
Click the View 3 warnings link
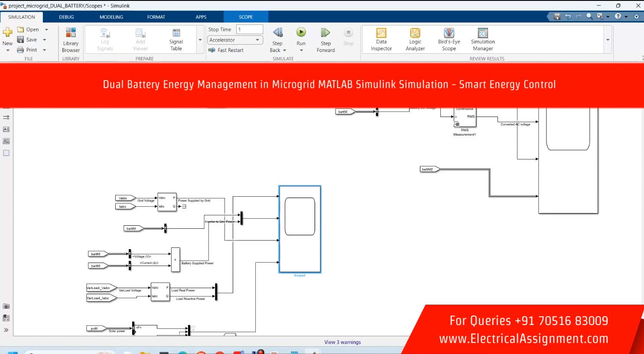(x=342, y=342)
